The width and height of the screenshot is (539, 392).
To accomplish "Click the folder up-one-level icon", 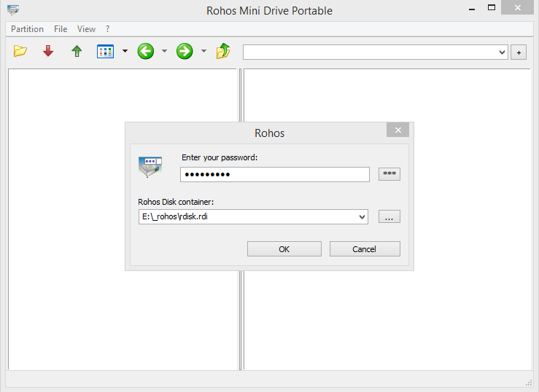I will pyautogui.click(x=223, y=51).
